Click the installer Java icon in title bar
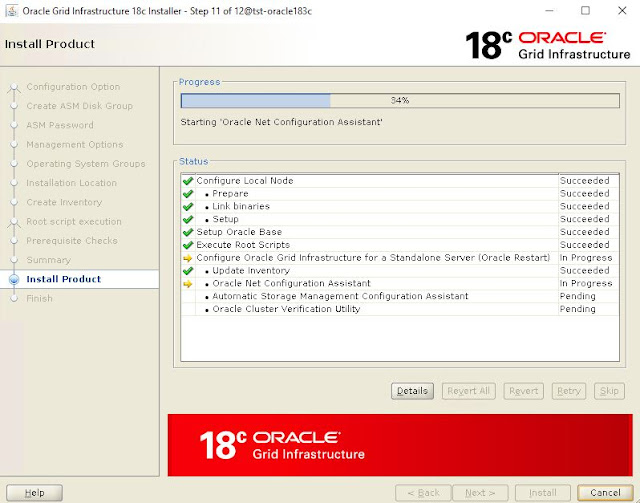Screen dimensions: 640x503 (11, 11)
